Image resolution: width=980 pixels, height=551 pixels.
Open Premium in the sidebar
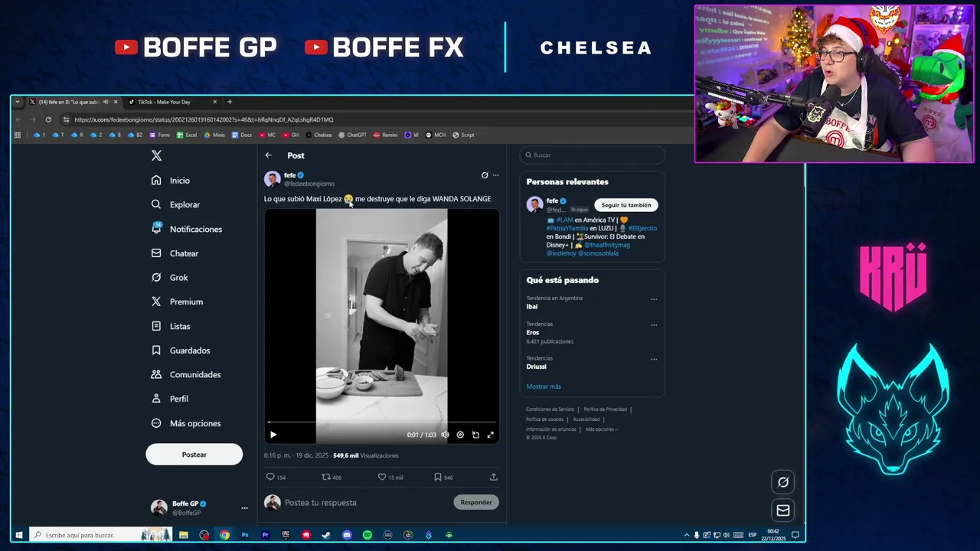(x=177, y=302)
